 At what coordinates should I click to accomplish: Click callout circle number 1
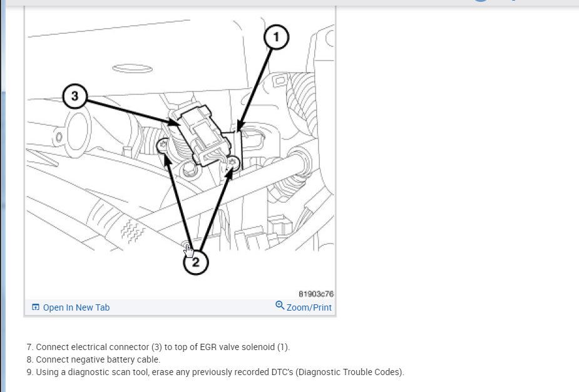[276, 37]
